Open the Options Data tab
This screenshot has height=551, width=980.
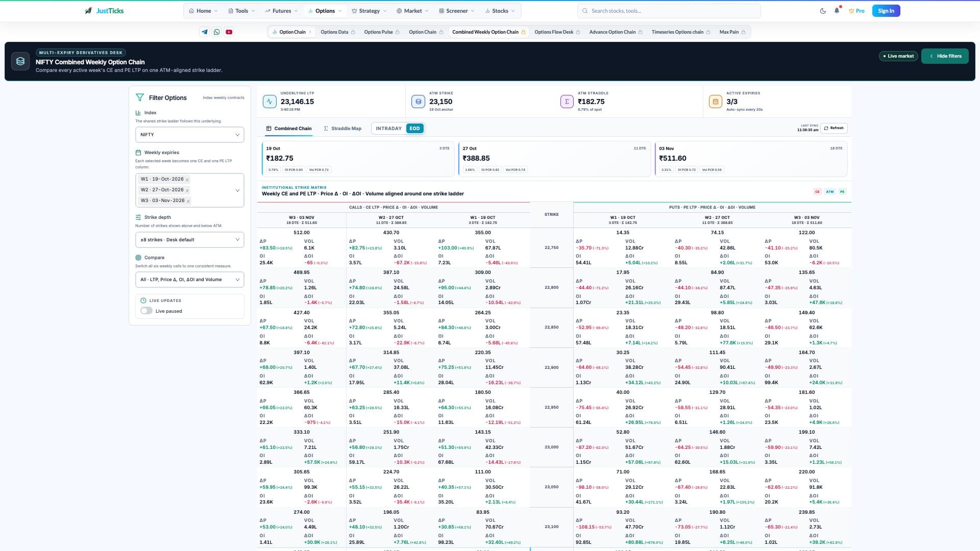(x=337, y=32)
